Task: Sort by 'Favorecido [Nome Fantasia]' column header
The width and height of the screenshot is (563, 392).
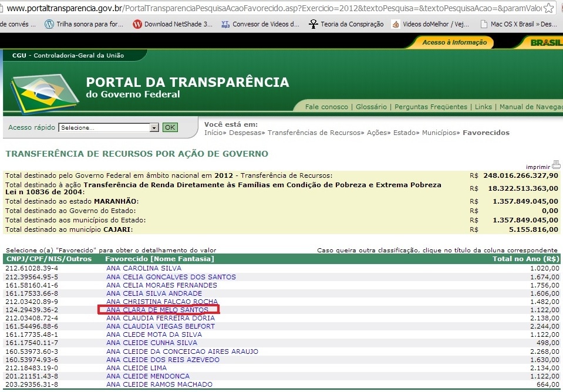Action: click(x=159, y=259)
